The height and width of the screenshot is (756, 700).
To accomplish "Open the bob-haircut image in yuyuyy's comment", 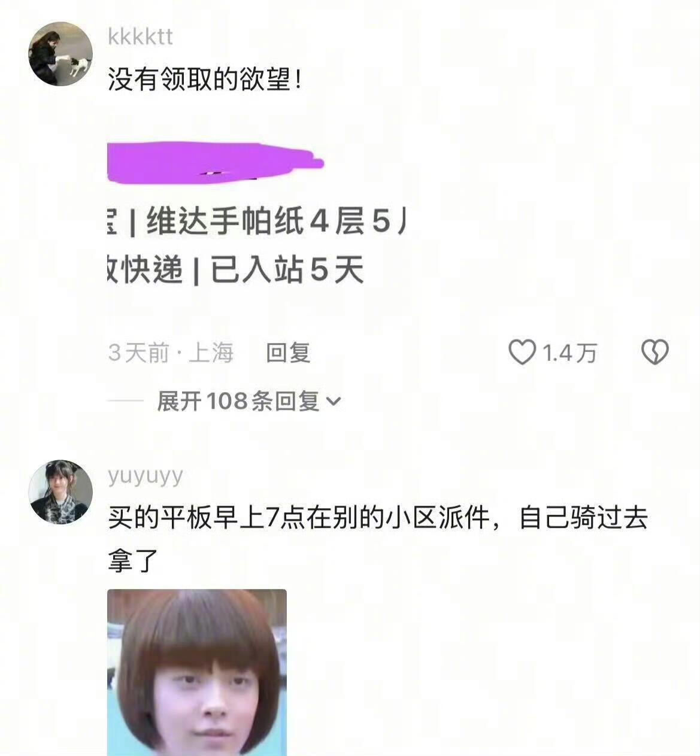I will 197,672.
